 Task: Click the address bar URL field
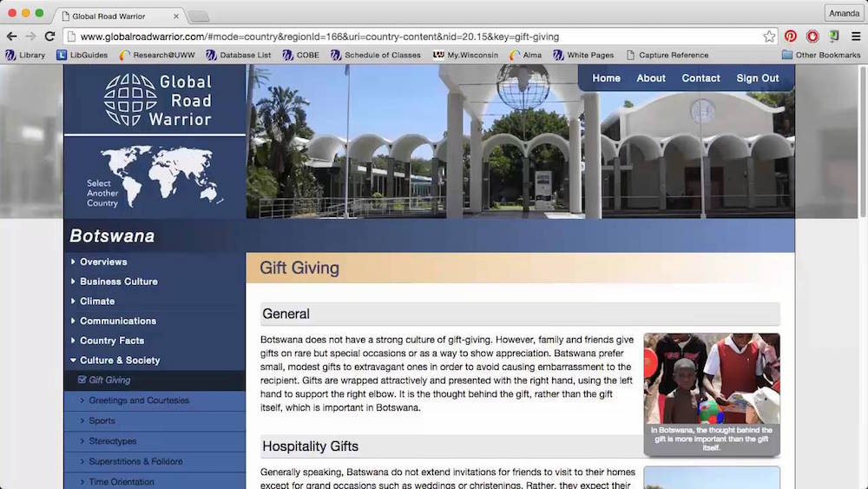(x=417, y=36)
